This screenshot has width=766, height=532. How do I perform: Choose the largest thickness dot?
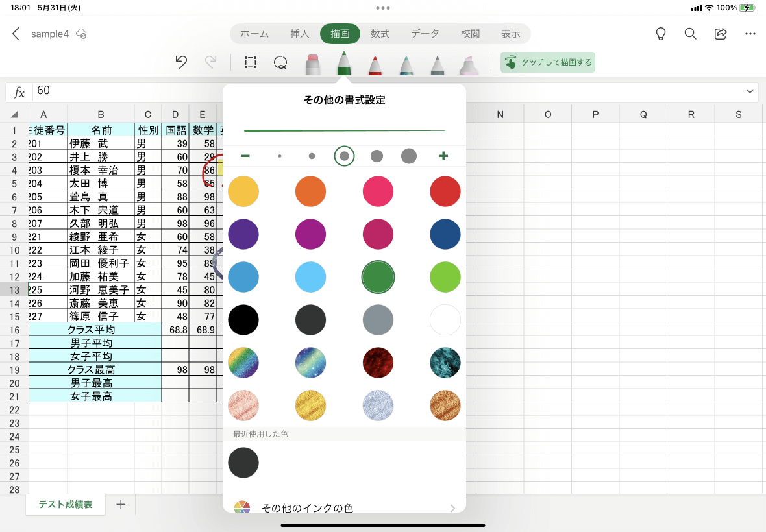click(x=409, y=156)
